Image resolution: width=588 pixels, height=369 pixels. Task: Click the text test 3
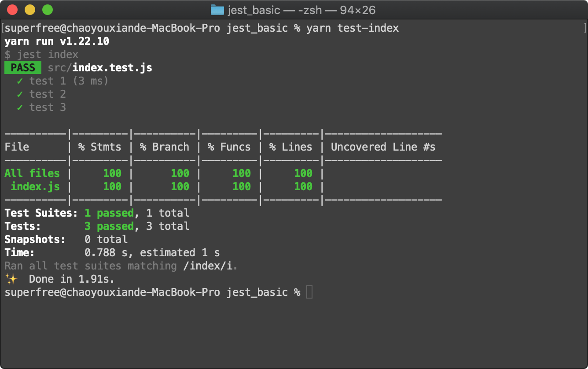pyautogui.click(x=48, y=107)
